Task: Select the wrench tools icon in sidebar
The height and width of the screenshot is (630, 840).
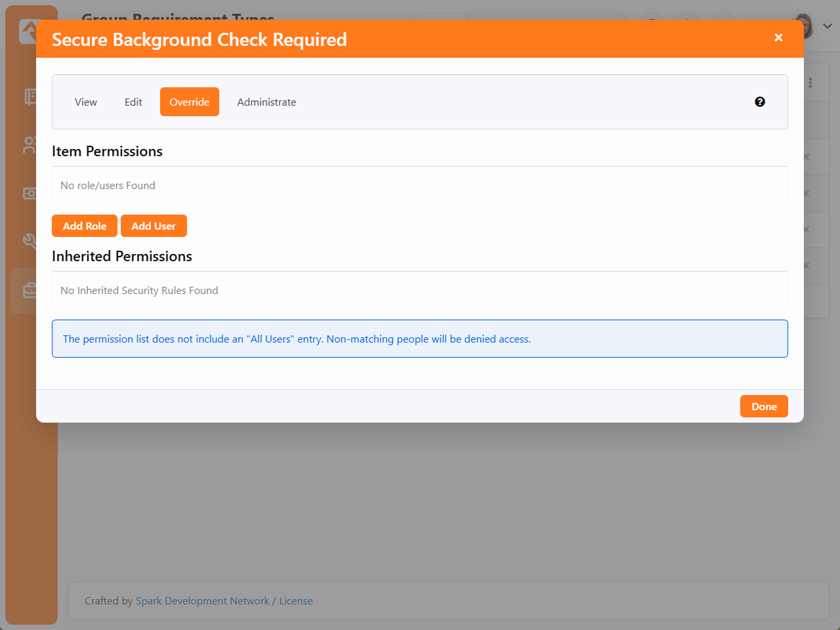Action: [30, 241]
